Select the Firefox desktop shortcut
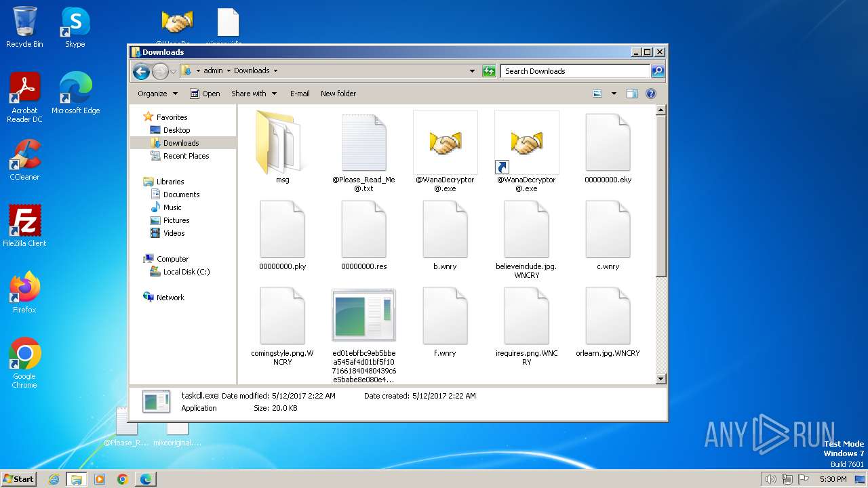 (x=24, y=293)
